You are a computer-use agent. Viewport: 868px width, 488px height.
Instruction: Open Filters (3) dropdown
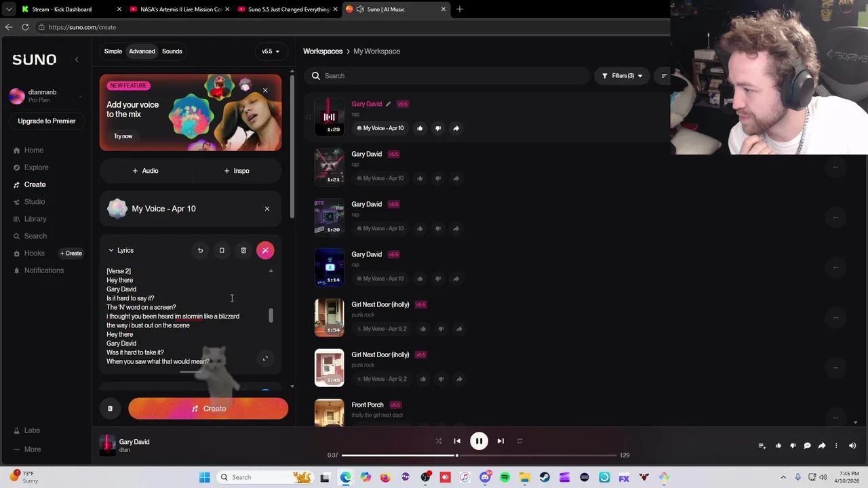622,76
